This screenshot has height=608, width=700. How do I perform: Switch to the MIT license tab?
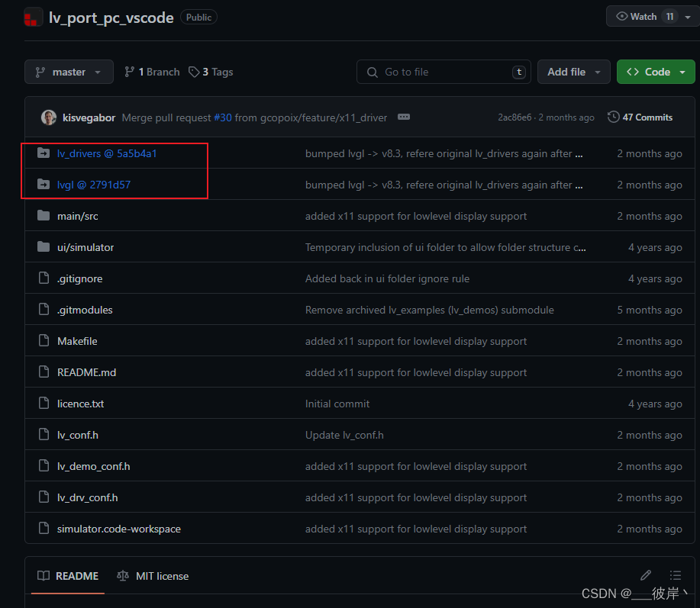(153, 576)
